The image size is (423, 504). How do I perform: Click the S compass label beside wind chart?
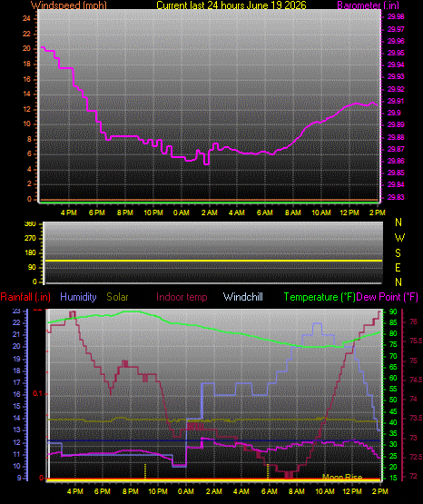[398, 253]
